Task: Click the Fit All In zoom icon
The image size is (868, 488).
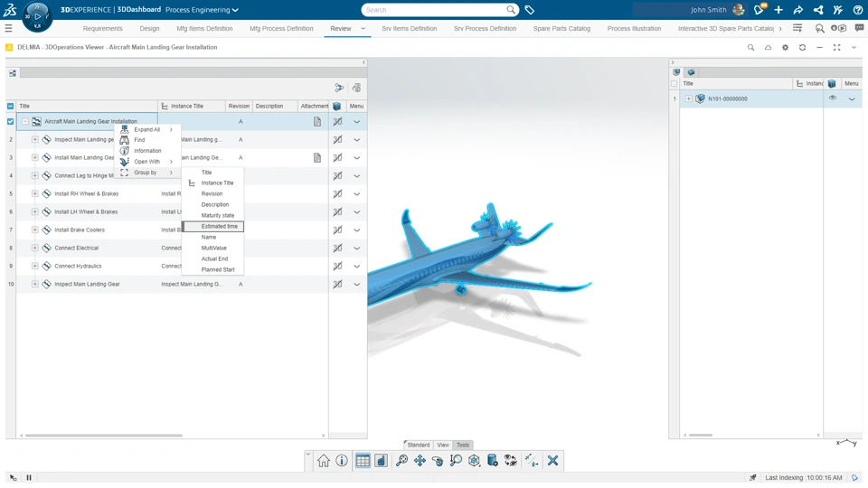Action: point(401,460)
